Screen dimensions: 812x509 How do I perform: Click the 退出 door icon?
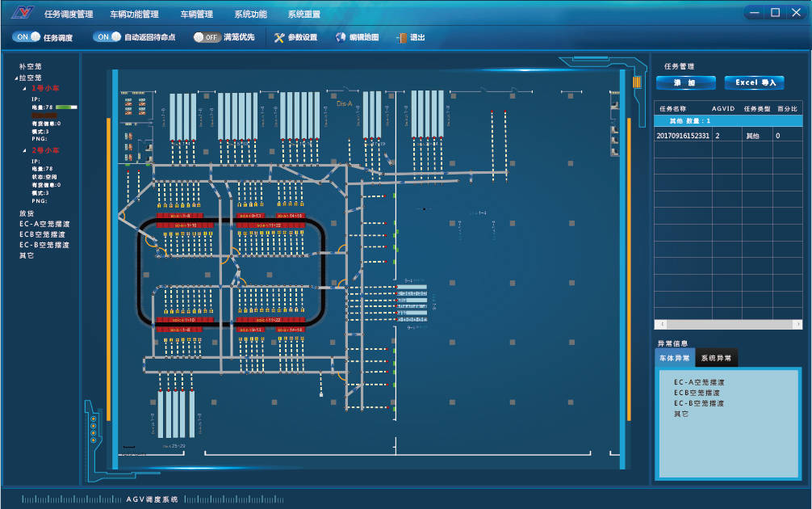click(400, 38)
